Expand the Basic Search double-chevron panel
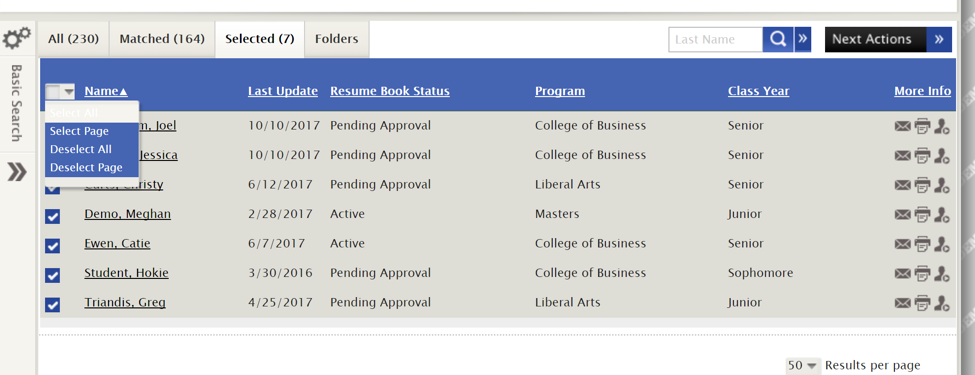Viewport: 975px width, 375px height. (x=17, y=172)
